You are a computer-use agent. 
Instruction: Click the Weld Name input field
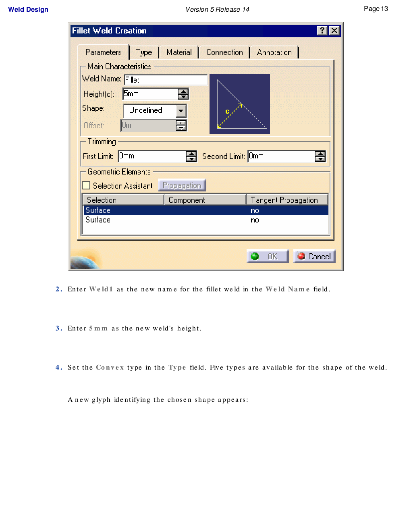coord(166,80)
